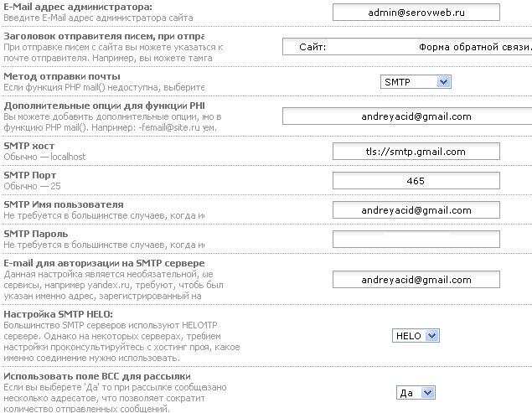Click the 'E-Mail адрес администратора' heading
Viewport: 532px width, 413px height.
click(78, 7)
